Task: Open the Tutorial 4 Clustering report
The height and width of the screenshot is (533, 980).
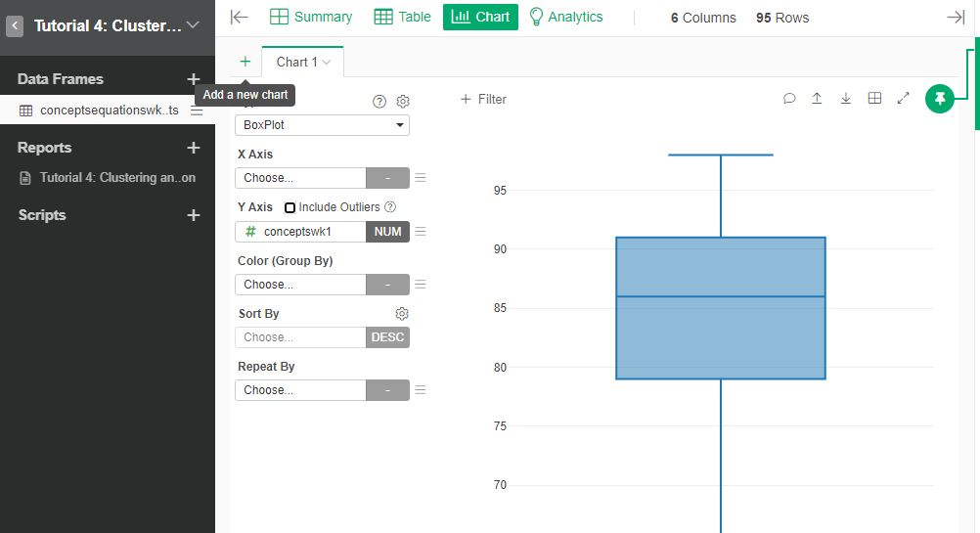Action: click(116, 178)
